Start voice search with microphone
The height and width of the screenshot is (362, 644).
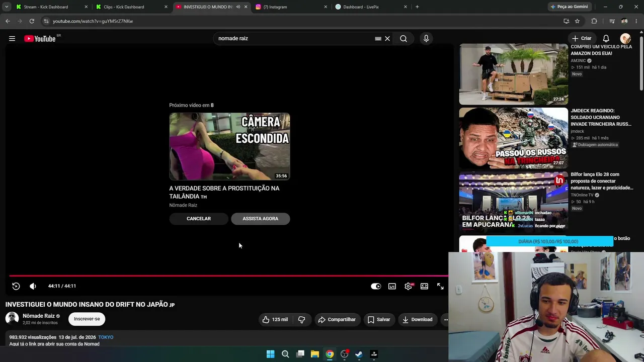(x=426, y=39)
